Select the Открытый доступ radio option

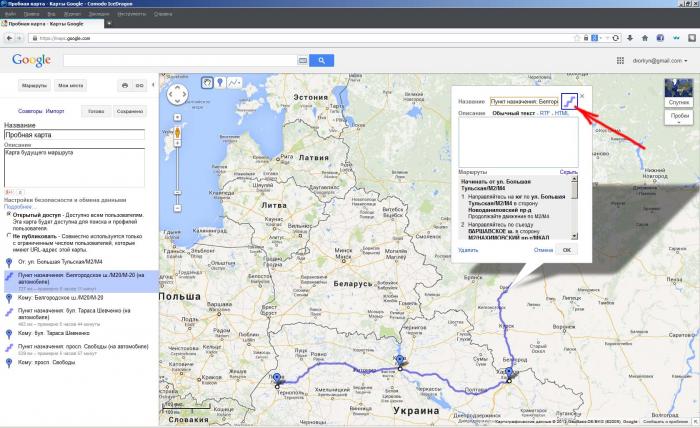(9, 214)
